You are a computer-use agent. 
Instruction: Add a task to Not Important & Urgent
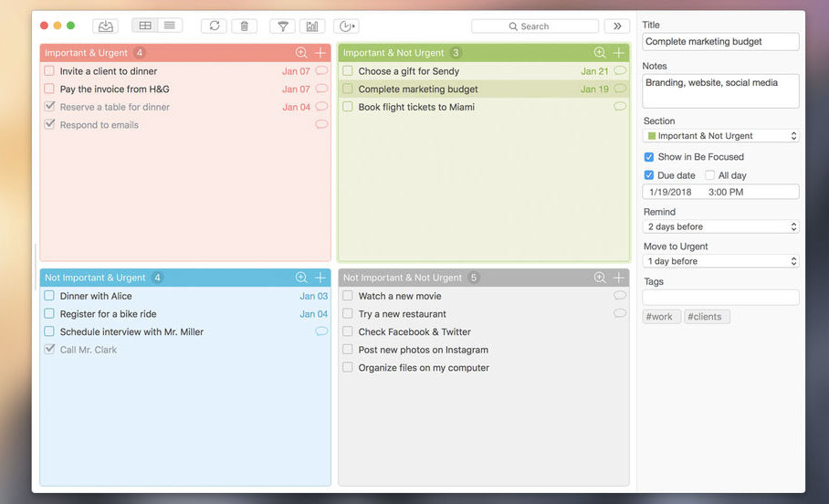pos(320,278)
